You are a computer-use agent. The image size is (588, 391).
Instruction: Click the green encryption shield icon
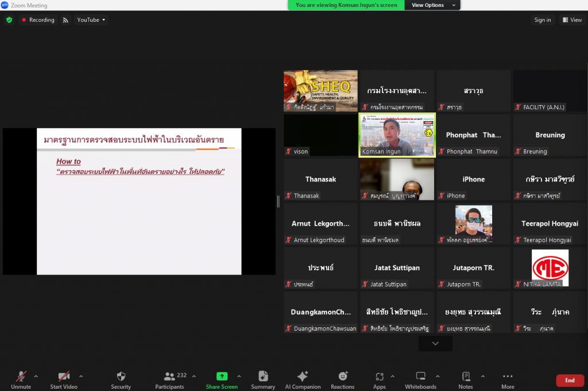point(9,20)
